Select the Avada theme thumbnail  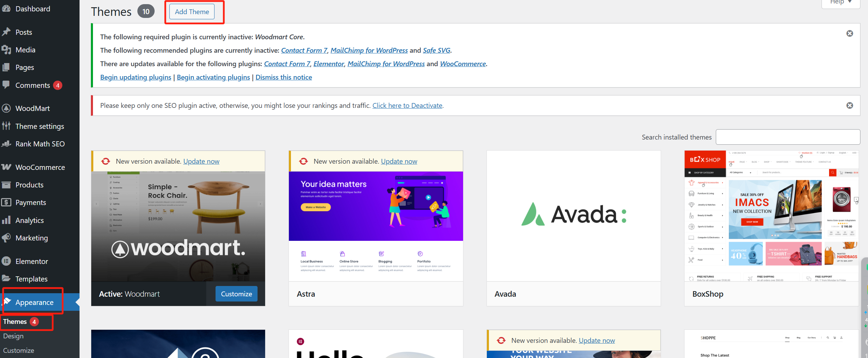click(x=573, y=216)
